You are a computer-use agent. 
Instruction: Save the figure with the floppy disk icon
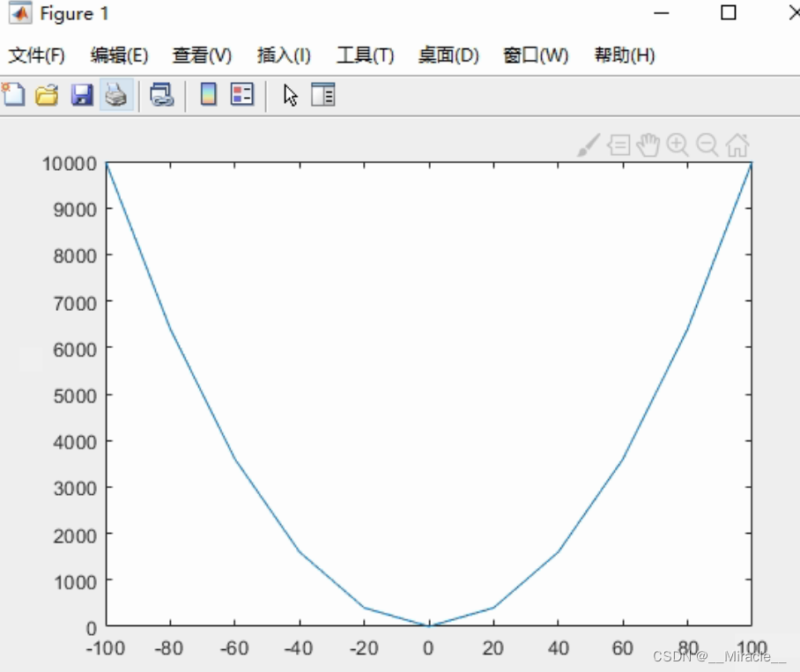click(81, 94)
